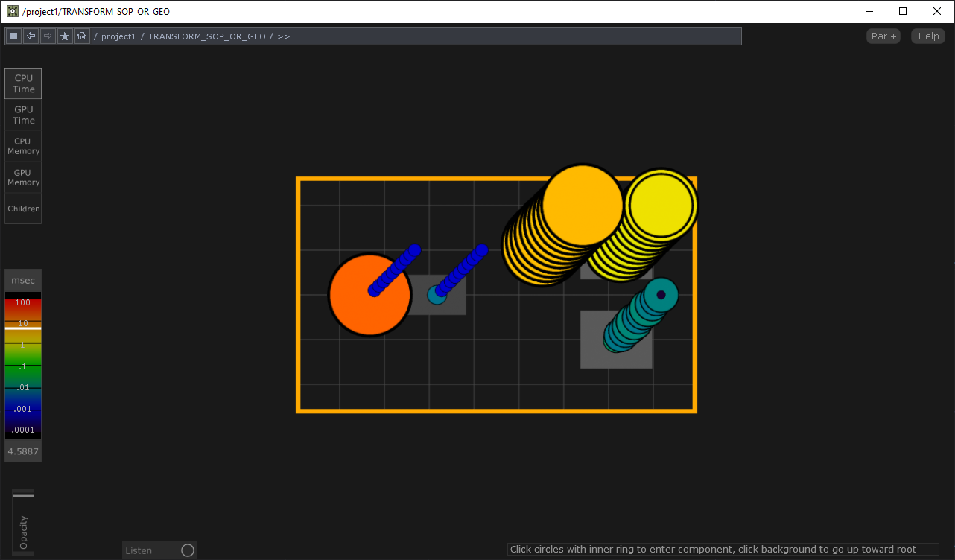Open the Help button
955x560 pixels.
(x=928, y=36)
